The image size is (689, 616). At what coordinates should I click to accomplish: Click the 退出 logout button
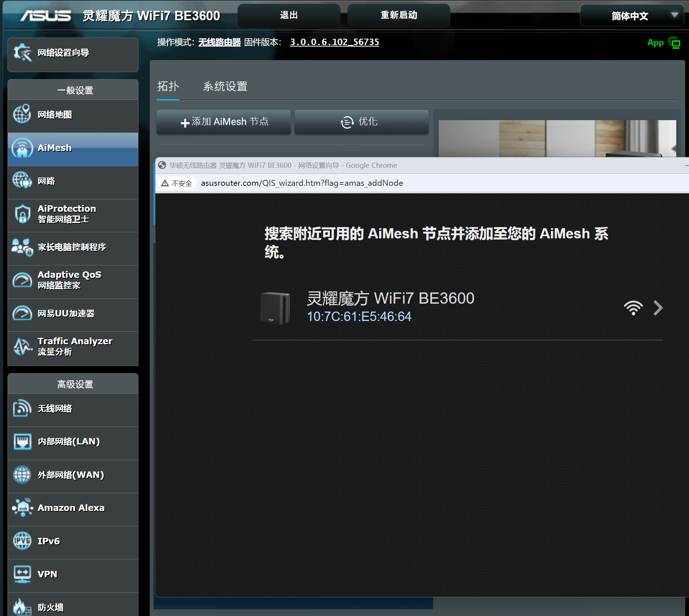pyautogui.click(x=289, y=15)
